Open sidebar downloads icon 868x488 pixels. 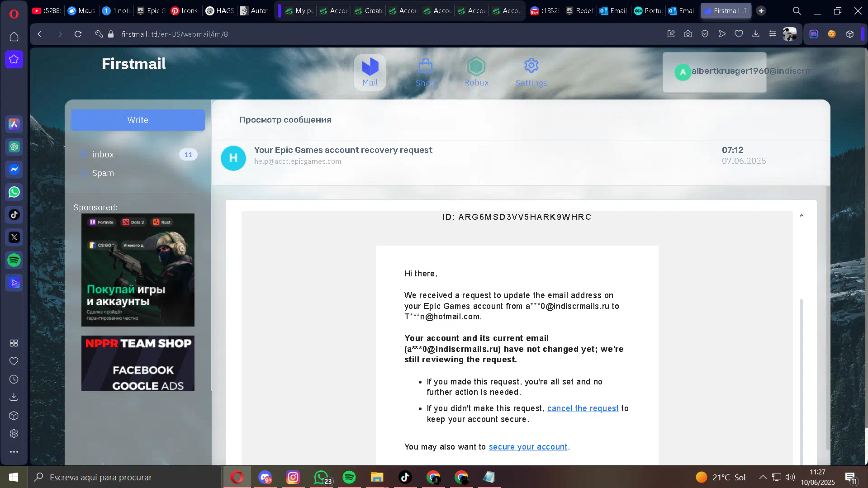[x=14, y=398]
